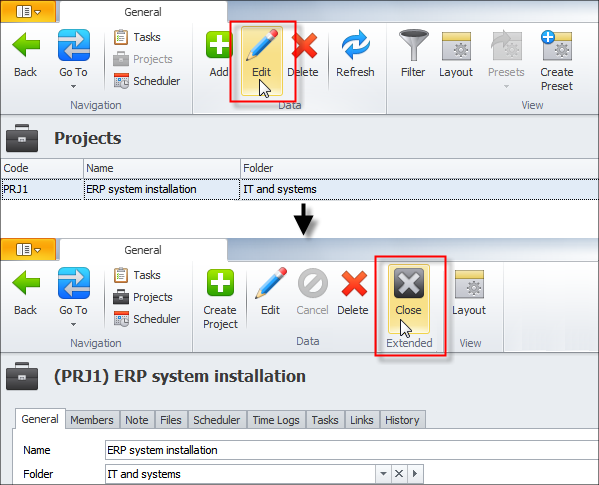The height and width of the screenshot is (485, 599).
Task: Switch to the History tab
Action: (402, 420)
